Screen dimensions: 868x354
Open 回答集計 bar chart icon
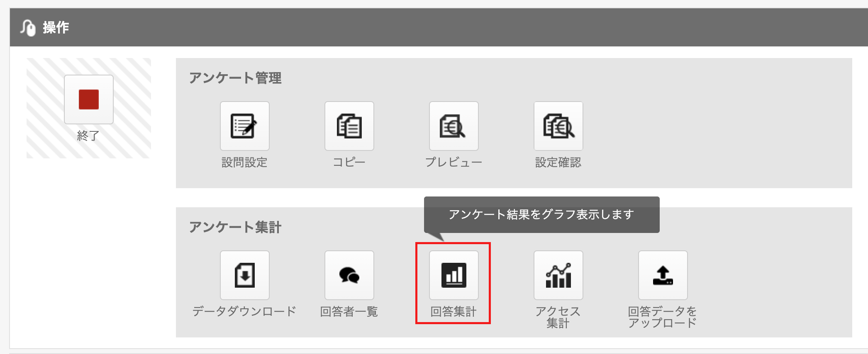click(454, 275)
